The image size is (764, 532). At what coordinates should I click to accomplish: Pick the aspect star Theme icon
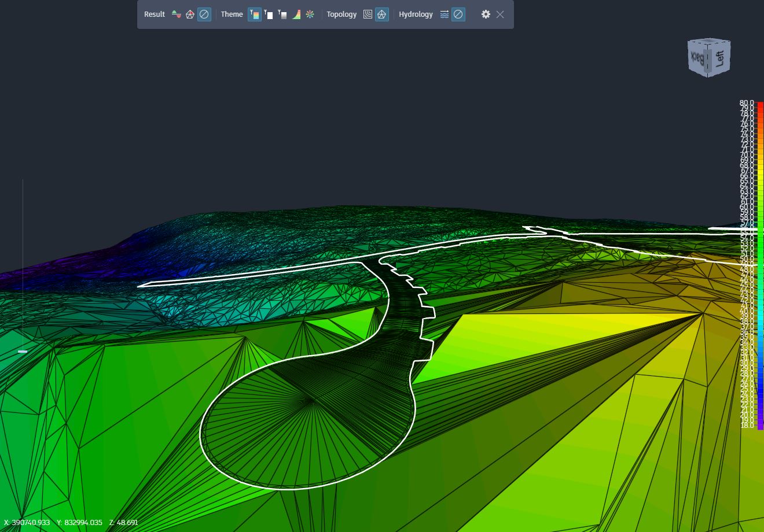pos(309,14)
